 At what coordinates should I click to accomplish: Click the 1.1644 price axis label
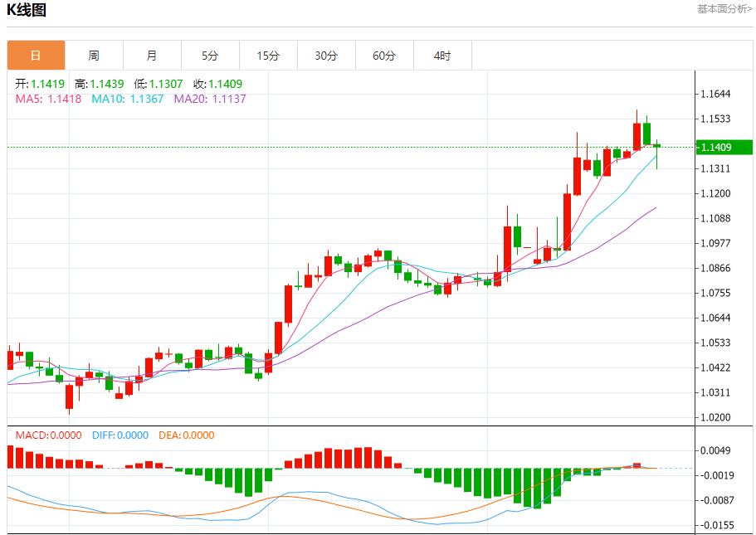click(715, 95)
